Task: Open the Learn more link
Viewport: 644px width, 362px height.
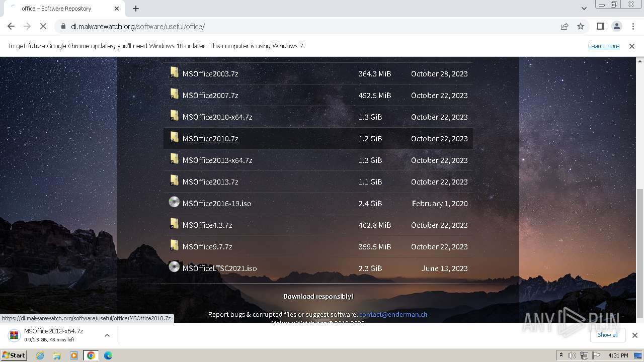Action: pyautogui.click(x=604, y=46)
